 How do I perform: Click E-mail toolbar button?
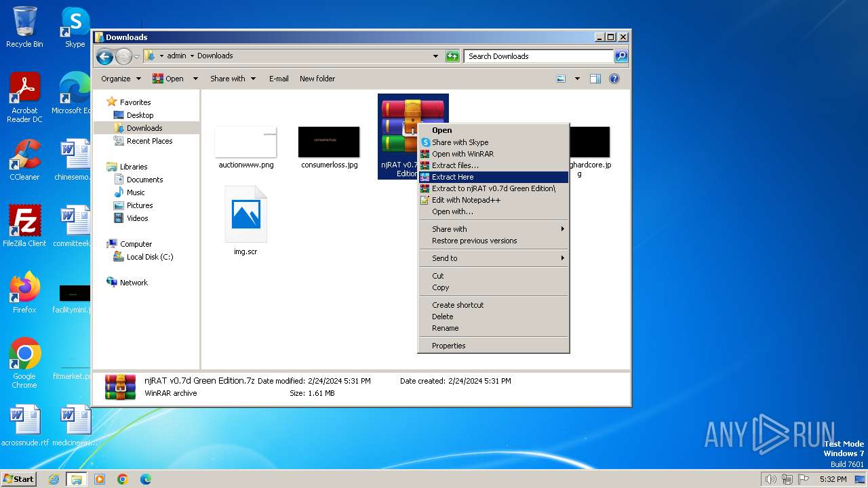pyautogui.click(x=279, y=79)
